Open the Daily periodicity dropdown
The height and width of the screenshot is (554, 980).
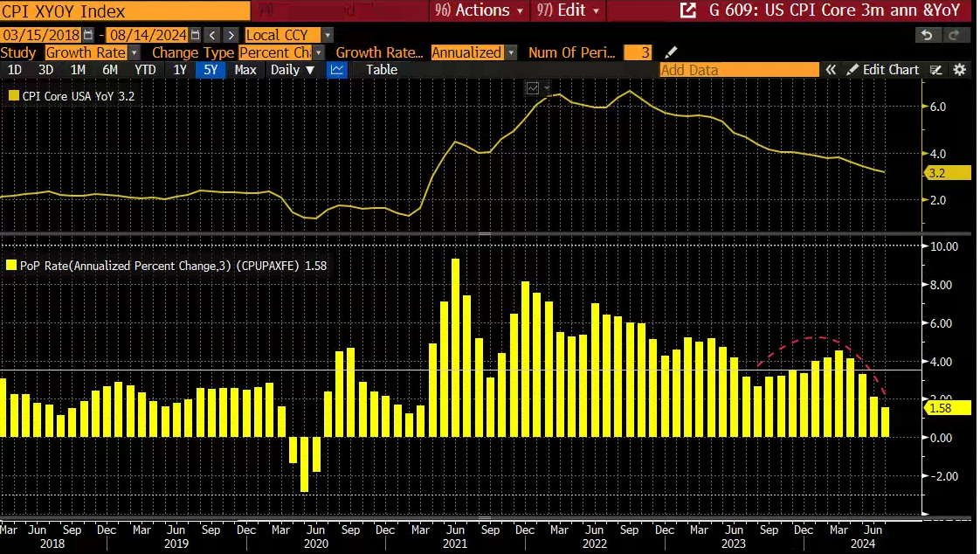pos(292,70)
